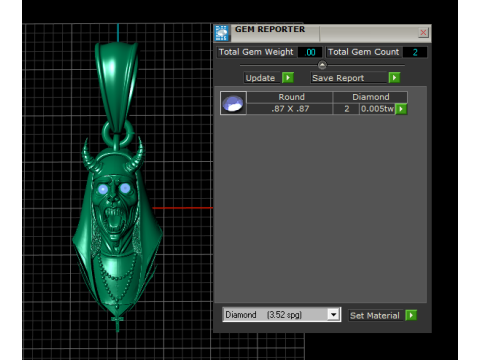Click the green arrow next to 0.005tw
Image resolution: width=480 pixels, height=360 pixels.
[x=401, y=109]
